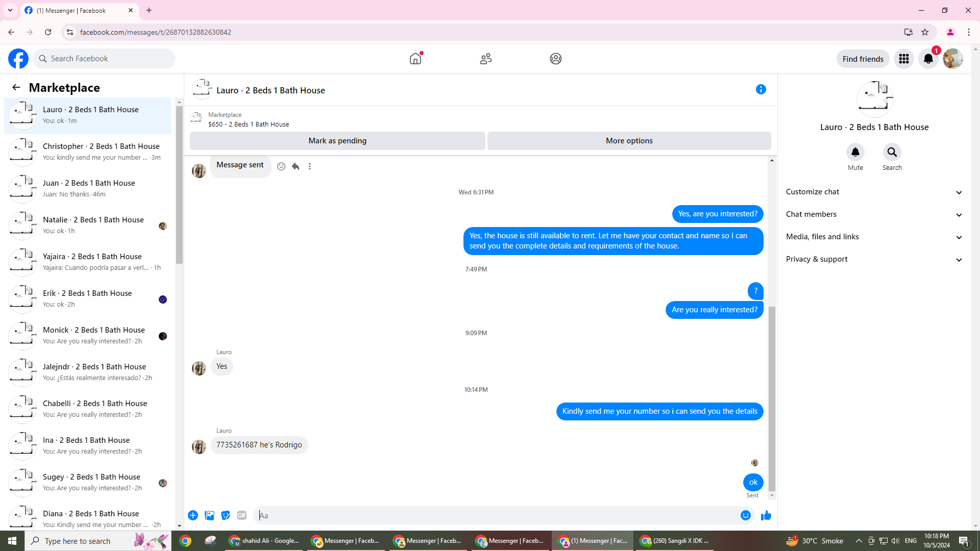Go to the Friends tab
Screen dimensions: 980x551
pos(485,59)
